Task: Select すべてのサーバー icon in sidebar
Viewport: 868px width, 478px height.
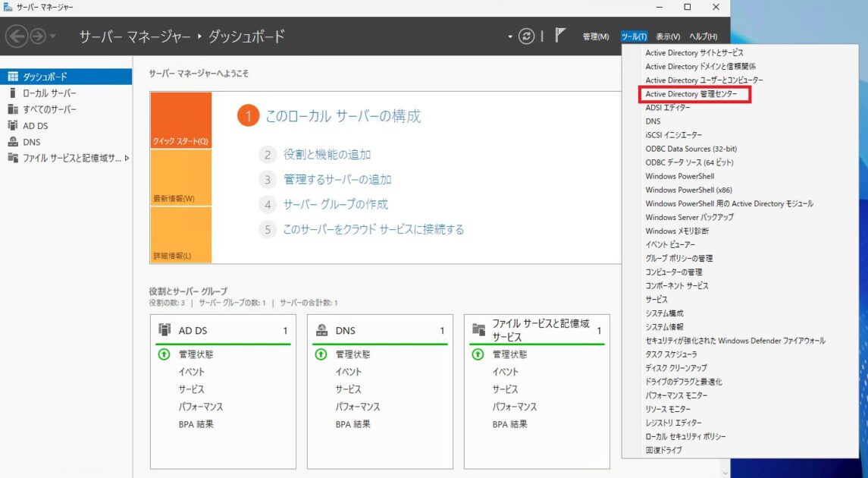Action: click(13, 109)
